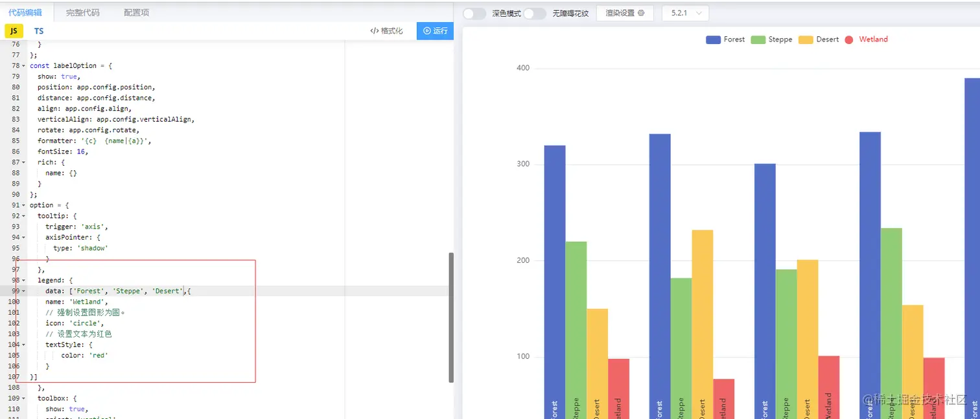
Task: Click the 200 y-axis label
Action: tap(523, 260)
